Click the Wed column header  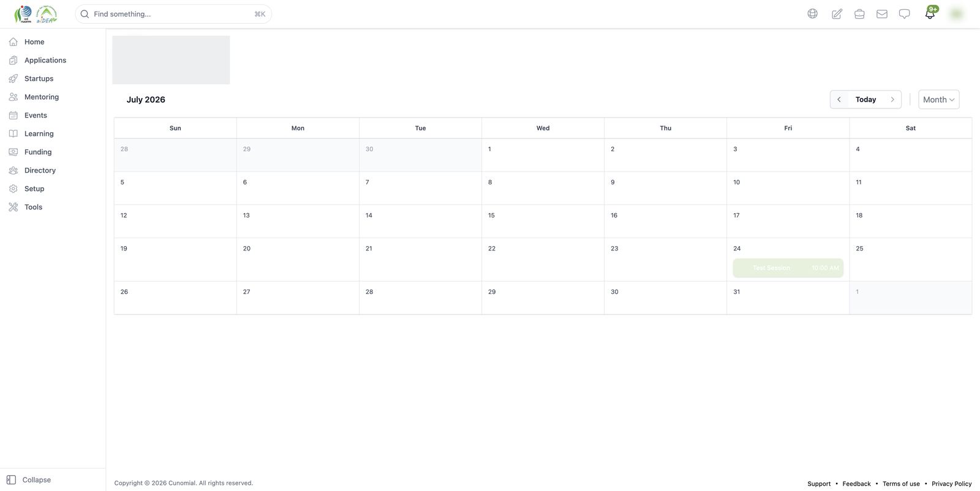pos(543,128)
